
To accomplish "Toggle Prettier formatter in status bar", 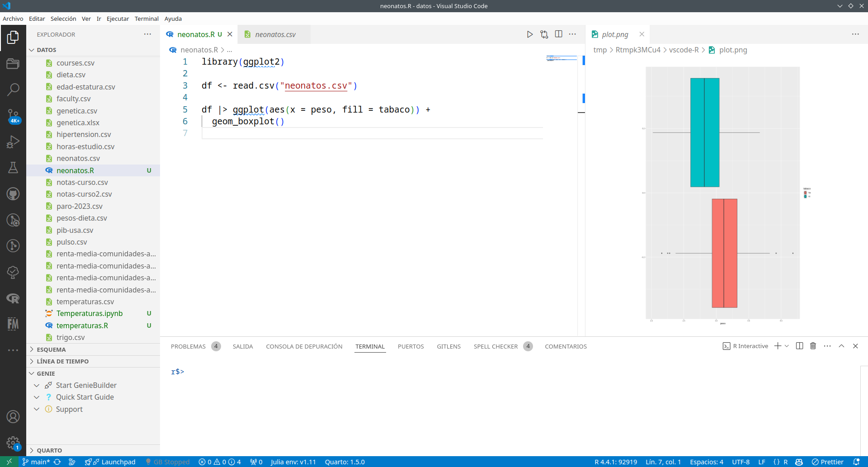I will (827, 462).
